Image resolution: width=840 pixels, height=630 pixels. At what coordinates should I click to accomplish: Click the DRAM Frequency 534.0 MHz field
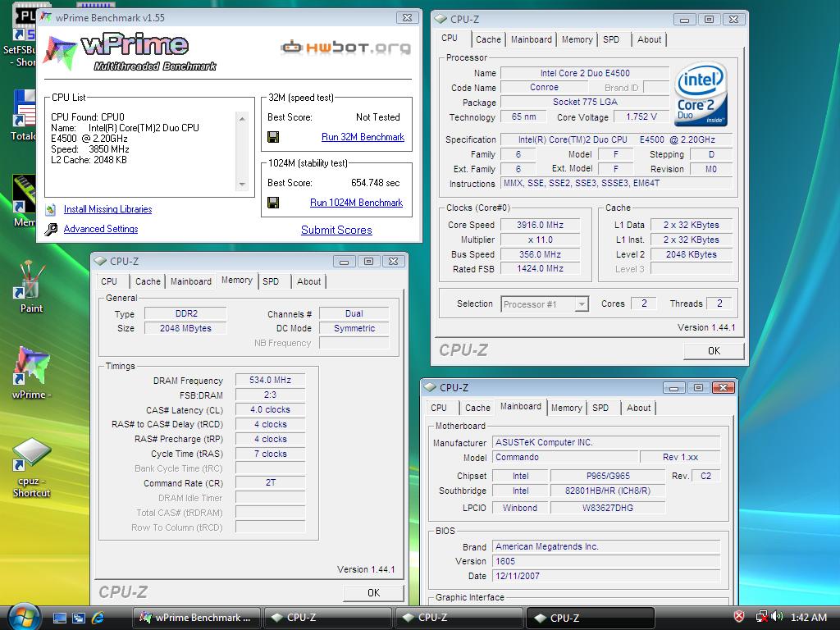click(270, 381)
